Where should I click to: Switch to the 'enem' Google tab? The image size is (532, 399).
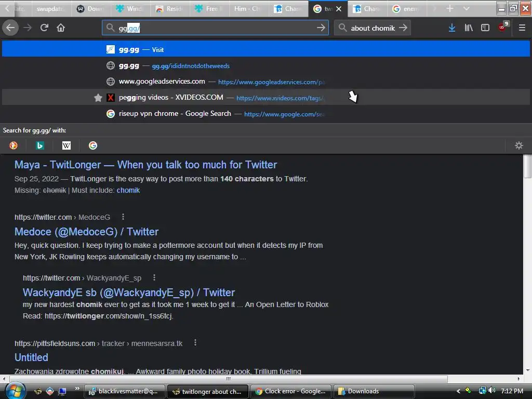[407, 8]
